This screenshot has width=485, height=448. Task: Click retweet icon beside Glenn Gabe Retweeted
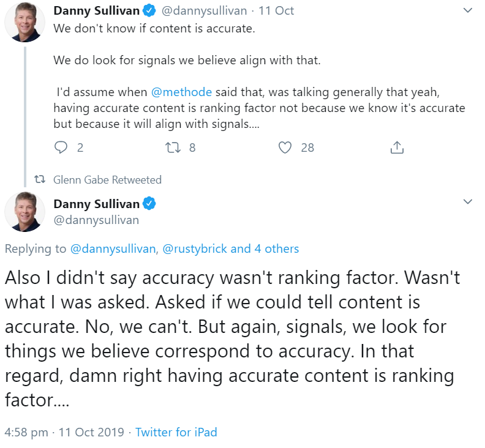[40, 180]
